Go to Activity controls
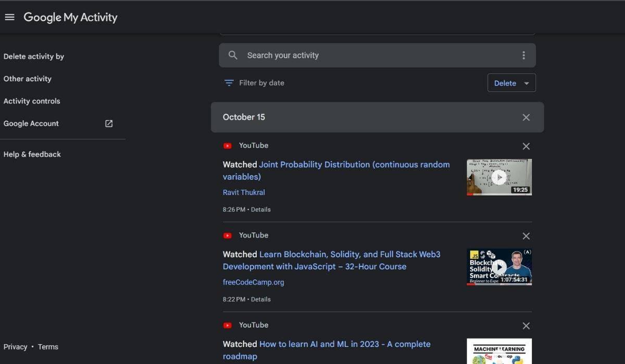 click(x=32, y=101)
